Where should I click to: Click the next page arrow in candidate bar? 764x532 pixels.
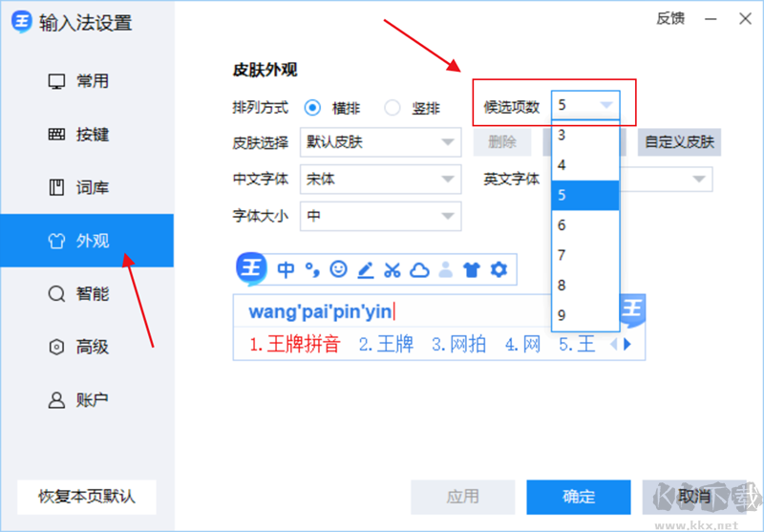[x=627, y=345]
